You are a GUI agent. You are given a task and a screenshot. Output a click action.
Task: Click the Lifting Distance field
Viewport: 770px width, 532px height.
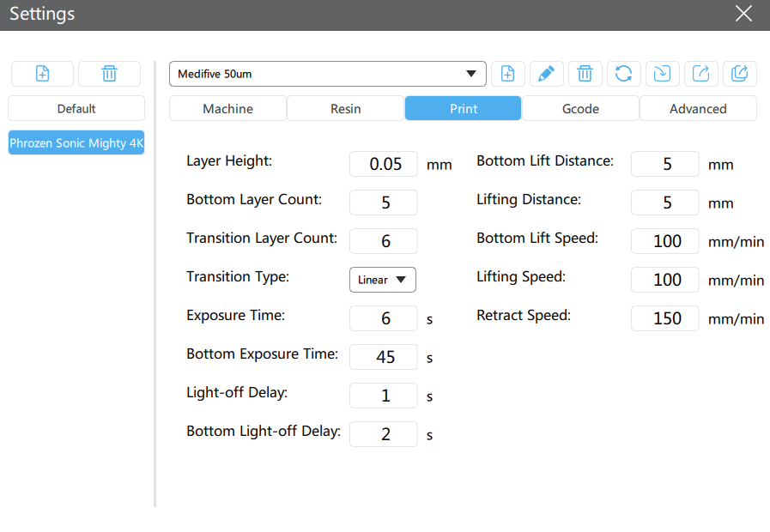(665, 203)
